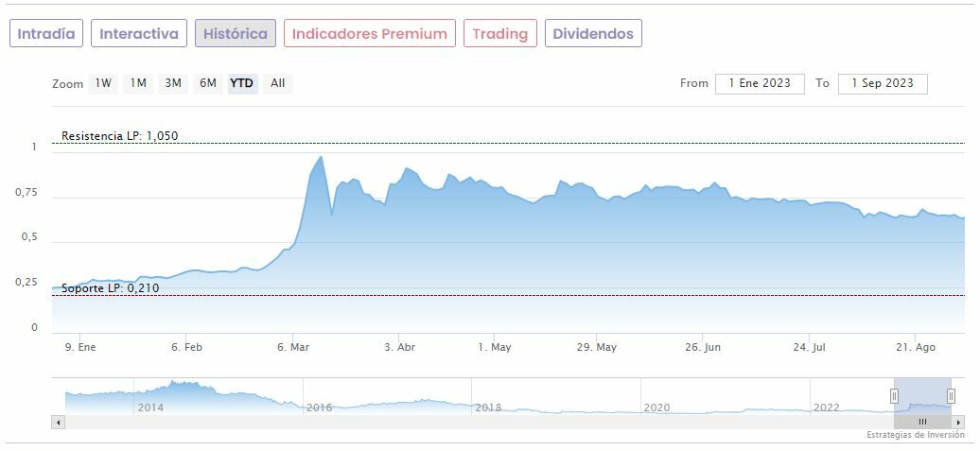The width and height of the screenshot is (980, 451).
Task: Show All historical data range
Action: point(277,83)
